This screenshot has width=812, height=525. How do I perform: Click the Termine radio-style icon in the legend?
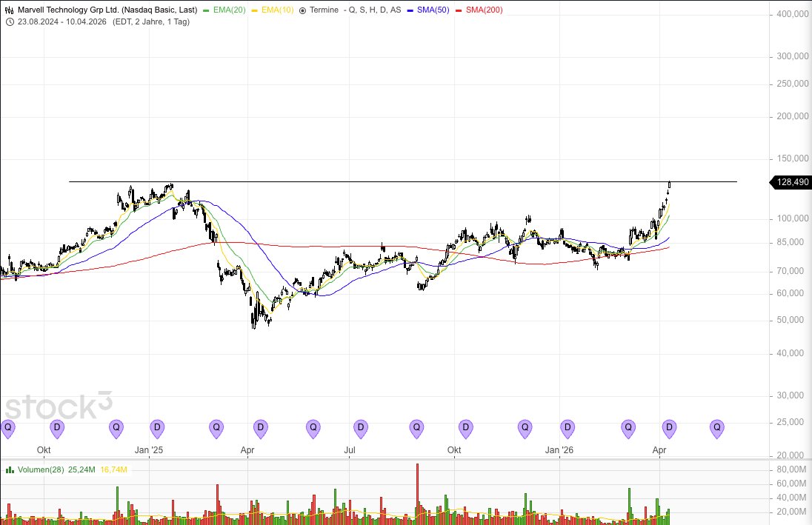(302, 10)
